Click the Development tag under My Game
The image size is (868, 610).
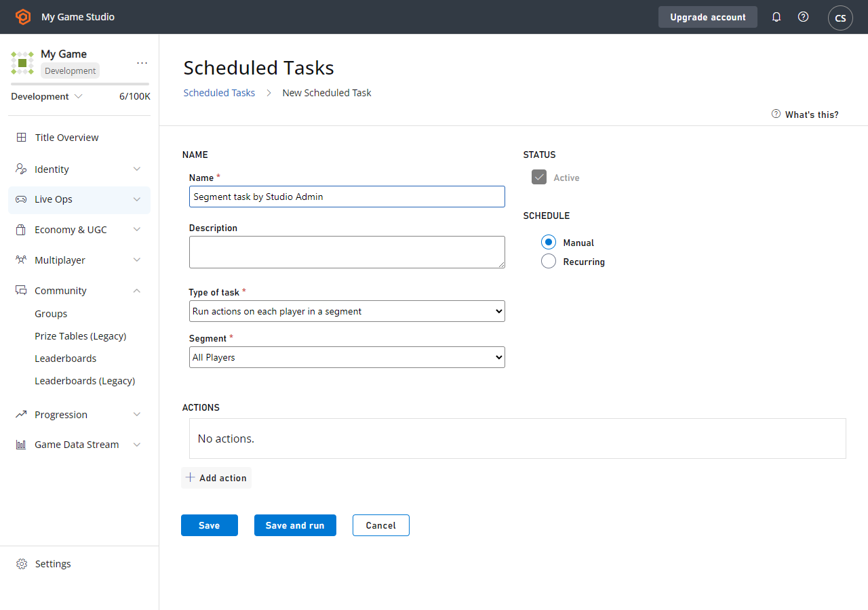[71, 70]
